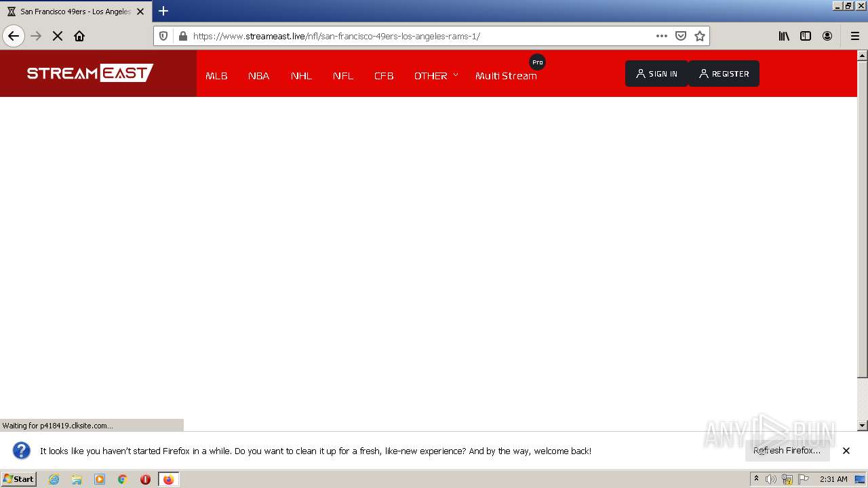Open the NBA section
Viewport: 868px width, 488px height.
click(259, 76)
